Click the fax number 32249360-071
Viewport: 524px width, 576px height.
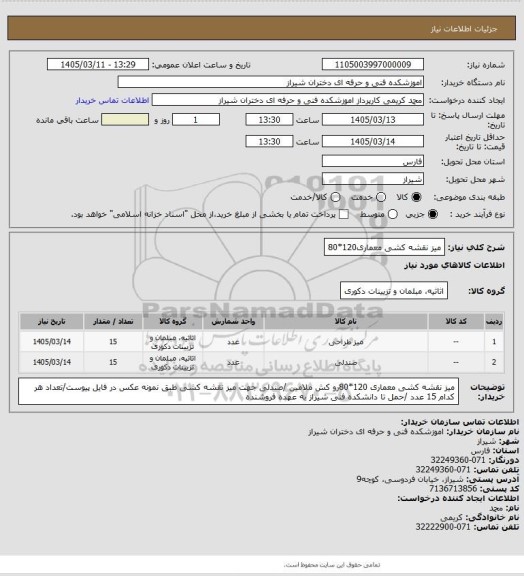(x=458, y=460)
